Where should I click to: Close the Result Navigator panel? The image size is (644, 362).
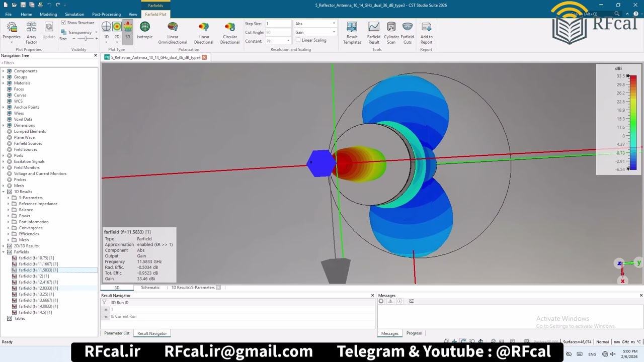tap(372, 295)
